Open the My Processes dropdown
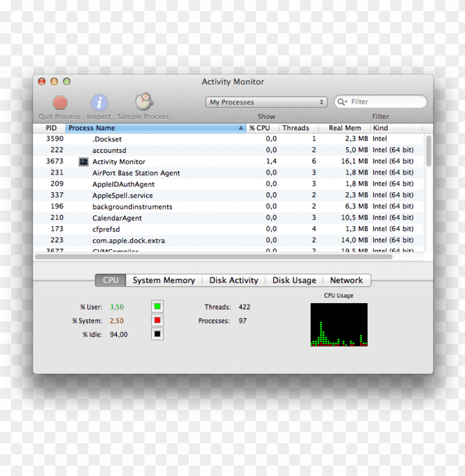 [x=266, y=102]
